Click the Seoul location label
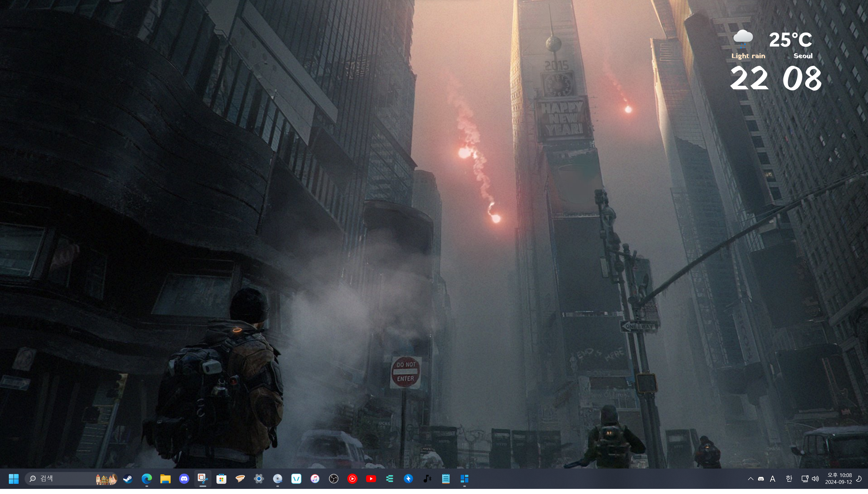This screenshot has height=494, width=868. point(803,56)
